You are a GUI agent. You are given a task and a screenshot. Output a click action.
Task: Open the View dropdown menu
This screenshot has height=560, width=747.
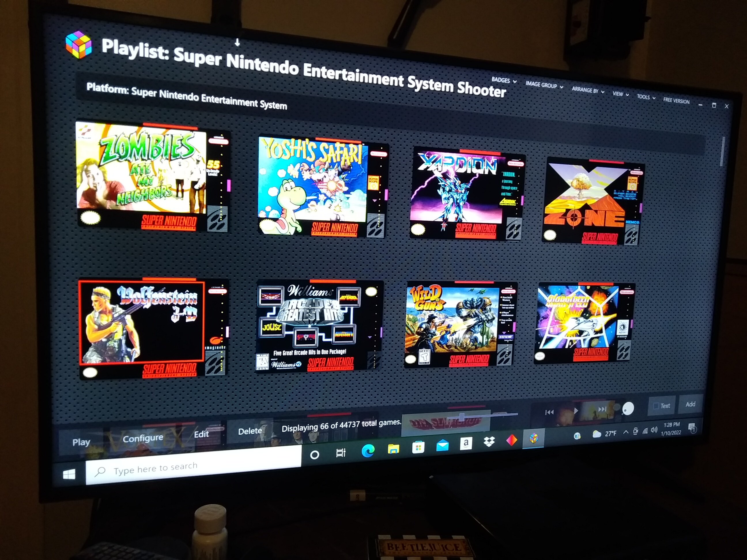[621, 94]
